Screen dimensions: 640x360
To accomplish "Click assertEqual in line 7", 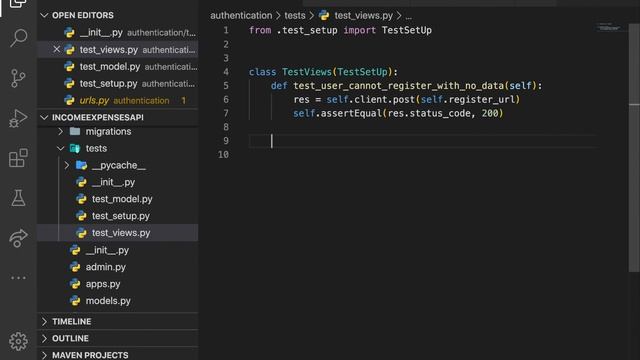I will click(x=351, y=113).
